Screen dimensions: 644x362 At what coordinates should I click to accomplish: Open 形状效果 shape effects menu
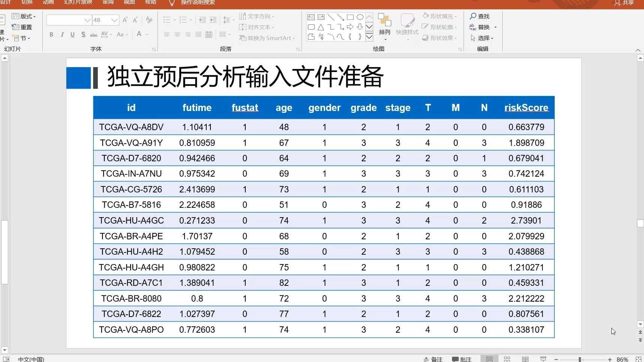(440, 38)
